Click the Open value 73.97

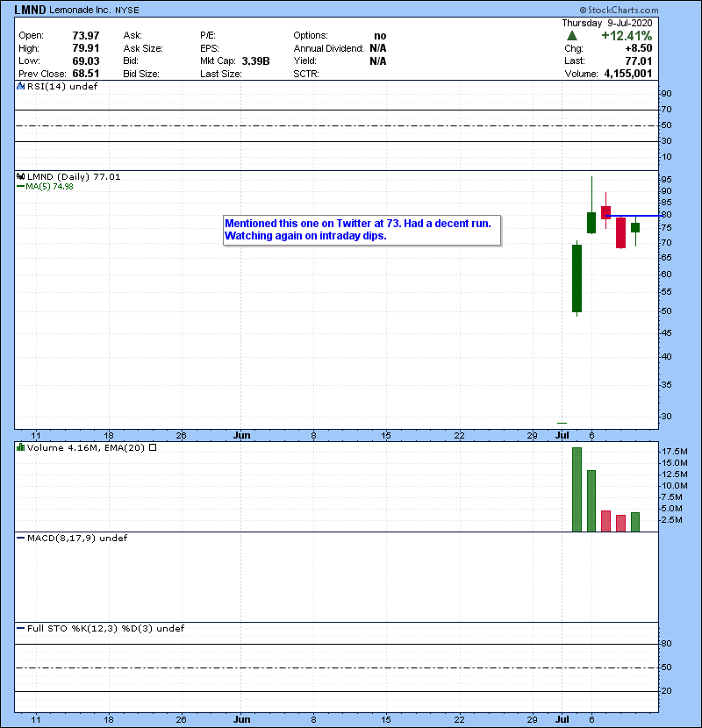pos(86,35)
